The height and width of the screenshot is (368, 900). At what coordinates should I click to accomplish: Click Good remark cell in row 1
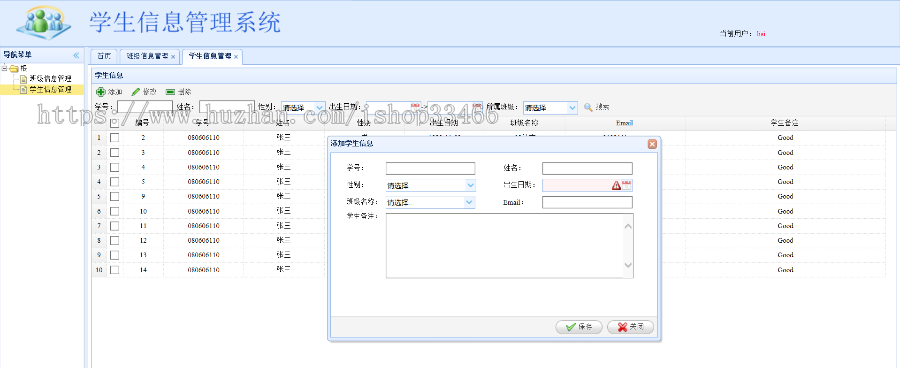point(785,138)
